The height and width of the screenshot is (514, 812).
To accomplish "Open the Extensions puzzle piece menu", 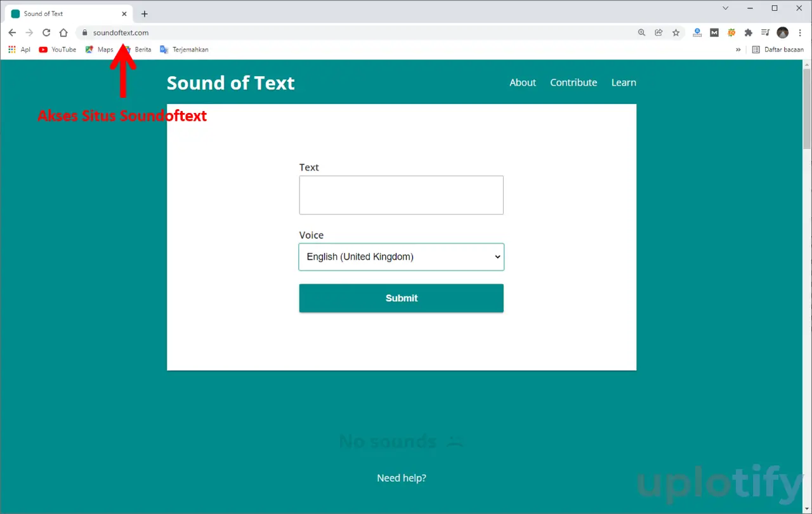I will (749, 32).
